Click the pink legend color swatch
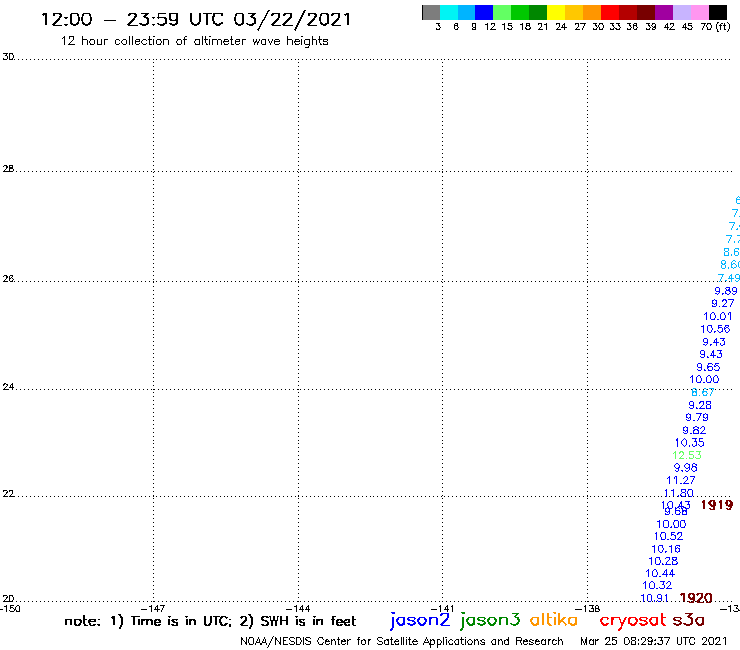The image size is (740, 650). point(699,12)
